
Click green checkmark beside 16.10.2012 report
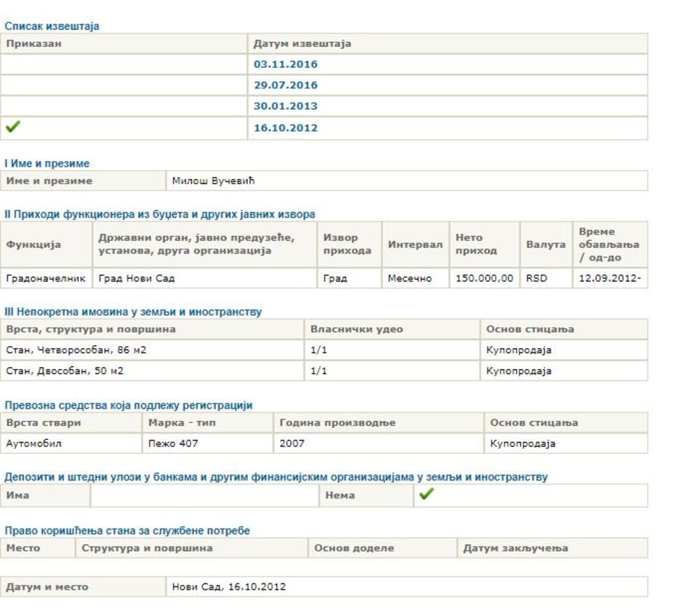click(13, 128)
